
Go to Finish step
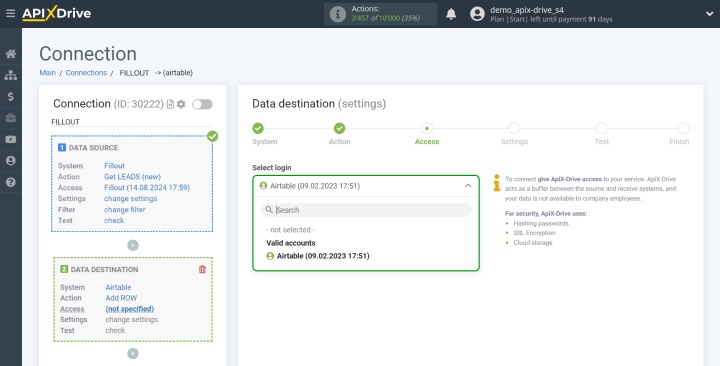[683, 128]
